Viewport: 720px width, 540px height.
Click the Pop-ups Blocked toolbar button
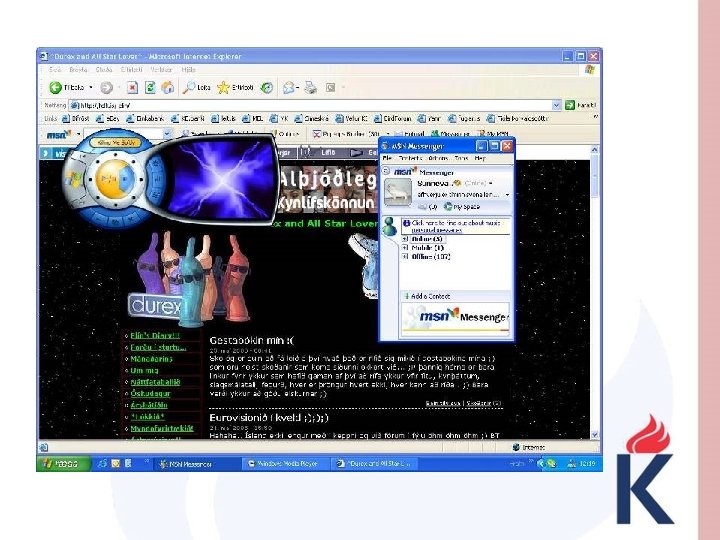[x=346, y=134]
